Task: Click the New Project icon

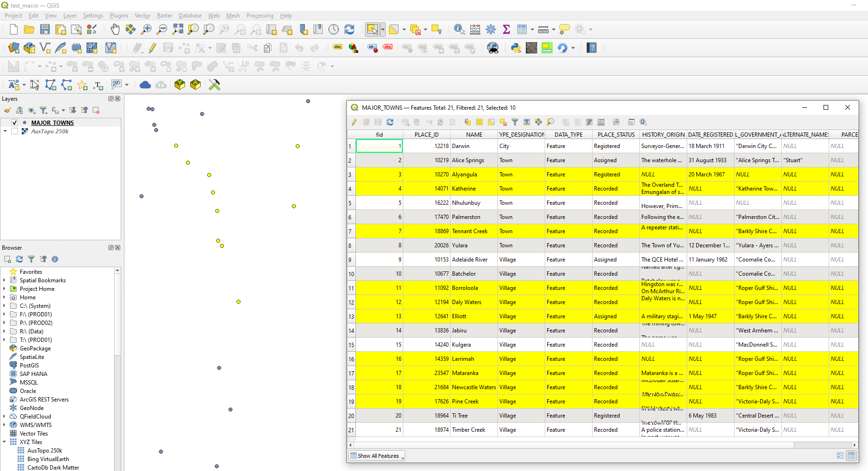Action: (14, 29)
